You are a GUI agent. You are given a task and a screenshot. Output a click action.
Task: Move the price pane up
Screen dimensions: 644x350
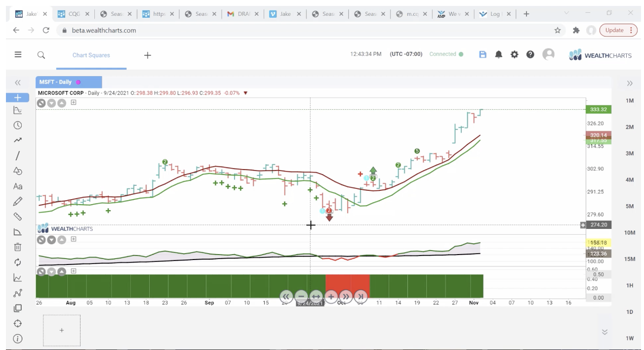coord(61,103)
